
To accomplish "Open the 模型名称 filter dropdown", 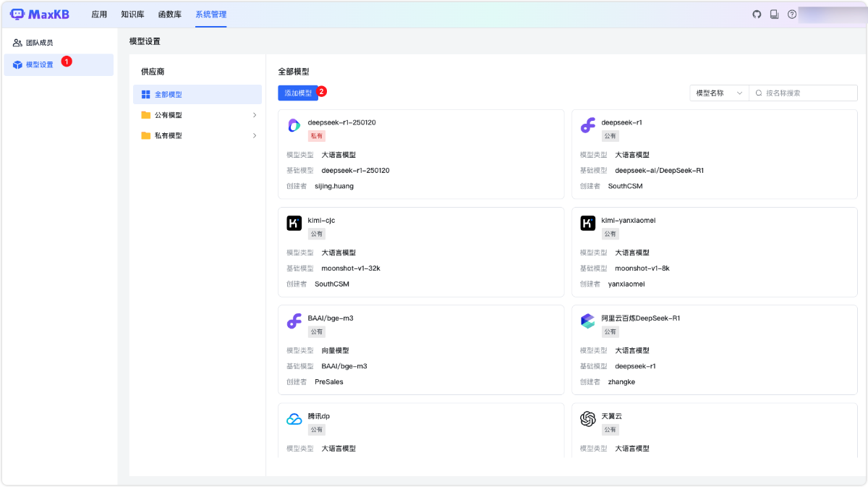I will [x=718, y=93].
